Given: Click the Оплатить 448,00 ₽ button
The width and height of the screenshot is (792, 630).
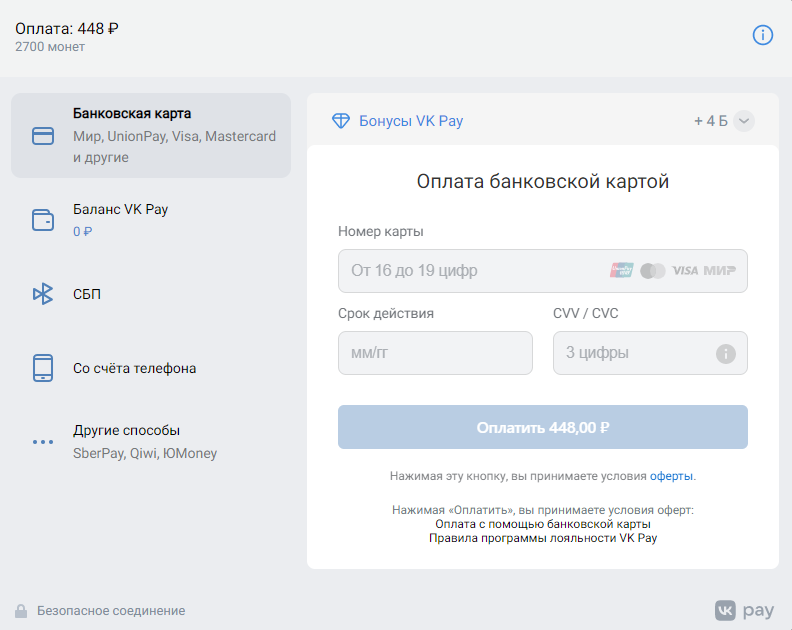Looking at the screenshot, I should pos(542,427).
